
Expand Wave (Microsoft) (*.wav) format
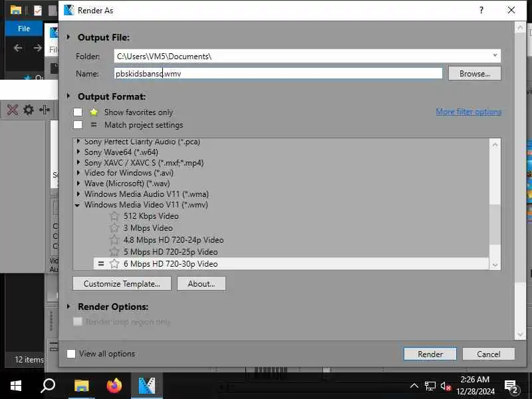point(78,184)
